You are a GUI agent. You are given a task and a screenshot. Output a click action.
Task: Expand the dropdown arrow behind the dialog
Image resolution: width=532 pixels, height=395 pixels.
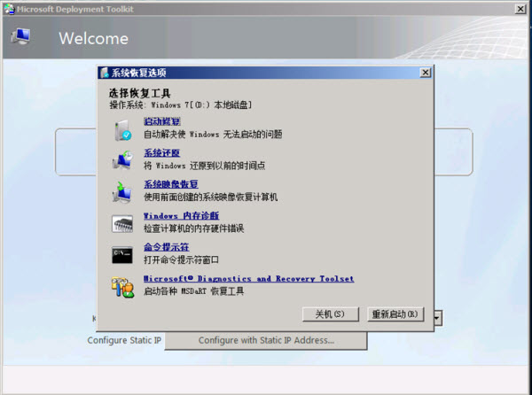pyautogui.click(x=437, y=318)
